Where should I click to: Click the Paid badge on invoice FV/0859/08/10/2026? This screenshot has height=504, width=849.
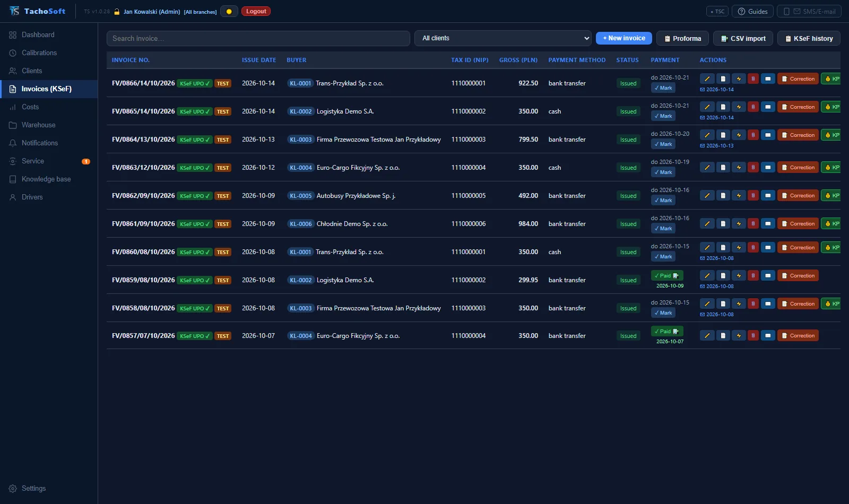pyautogui.click(x=667, y=276)
